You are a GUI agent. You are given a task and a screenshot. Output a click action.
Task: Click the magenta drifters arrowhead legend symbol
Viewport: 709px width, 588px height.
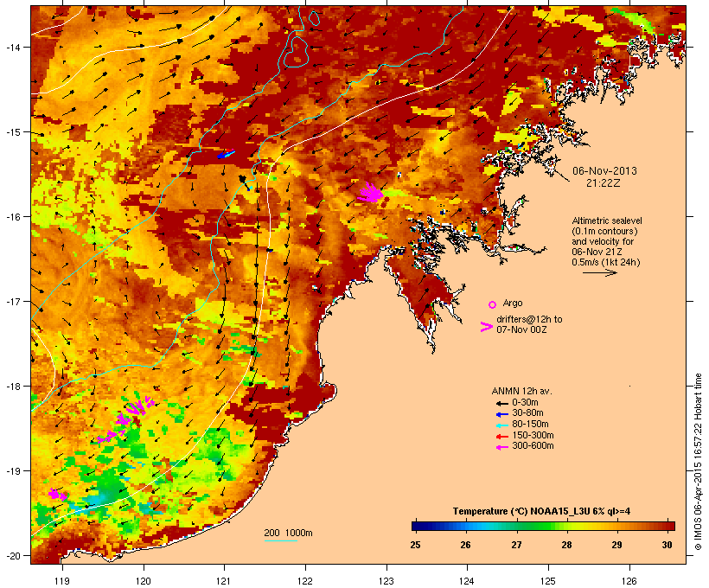(x=487, y=327)
